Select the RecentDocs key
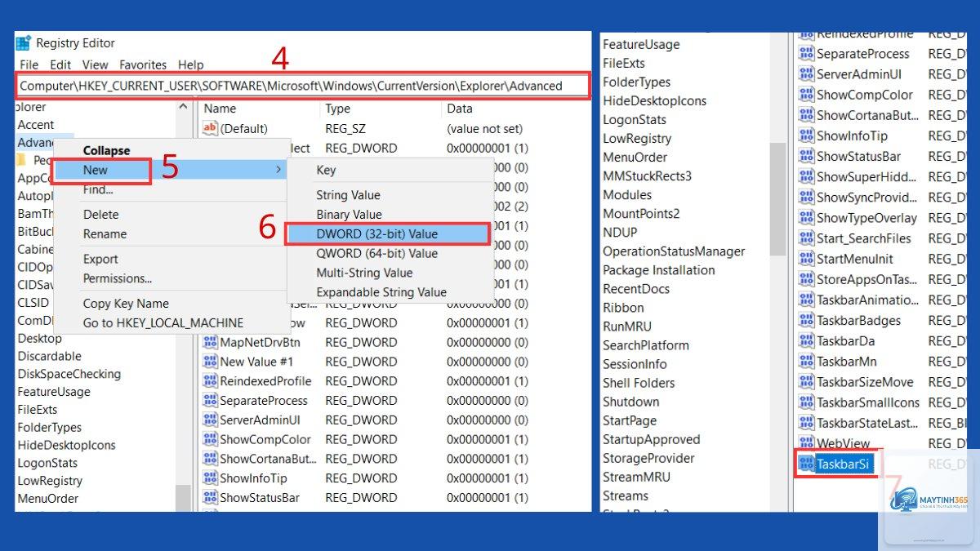Viewport: 980px width, 551px height. (x=636, y=289)
